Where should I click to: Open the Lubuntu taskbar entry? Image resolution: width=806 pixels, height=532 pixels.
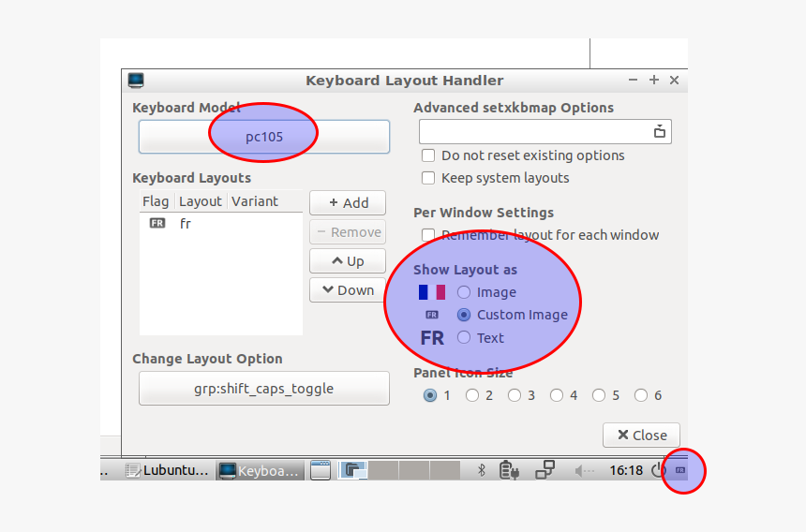click(x=167, y=470)
